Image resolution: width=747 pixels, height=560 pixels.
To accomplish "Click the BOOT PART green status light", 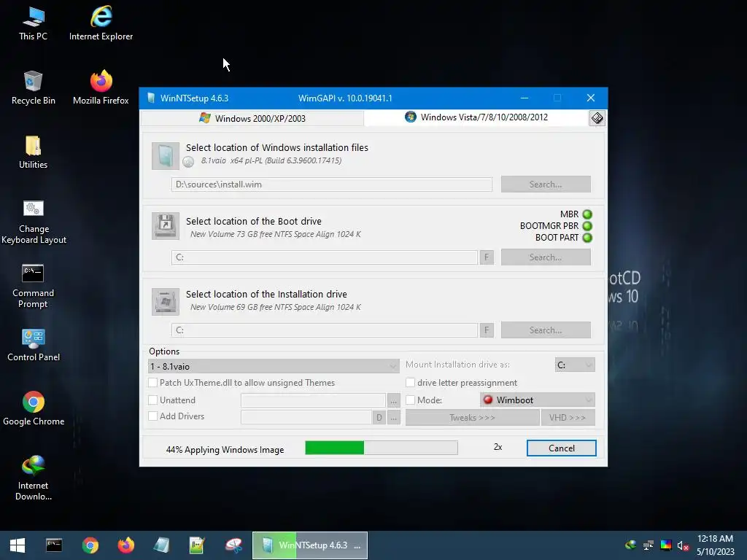I will click(x=587, y=238).
